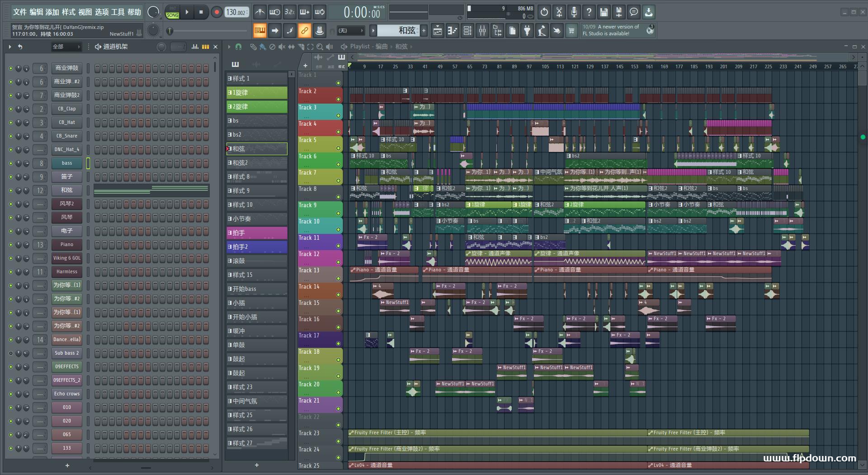Select the playlist Paint brush tool
868x475 pixels.
(x=262, y=47)
